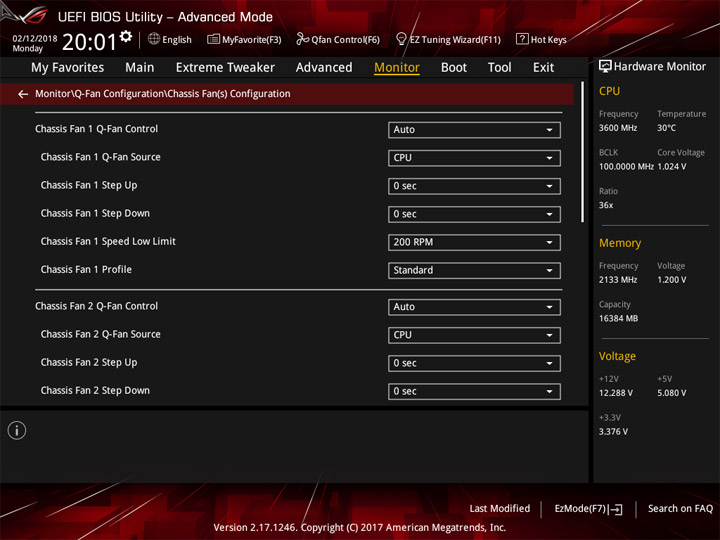Open Chassis Fan 2 Step Down dropdown

(x=474, y=392)
